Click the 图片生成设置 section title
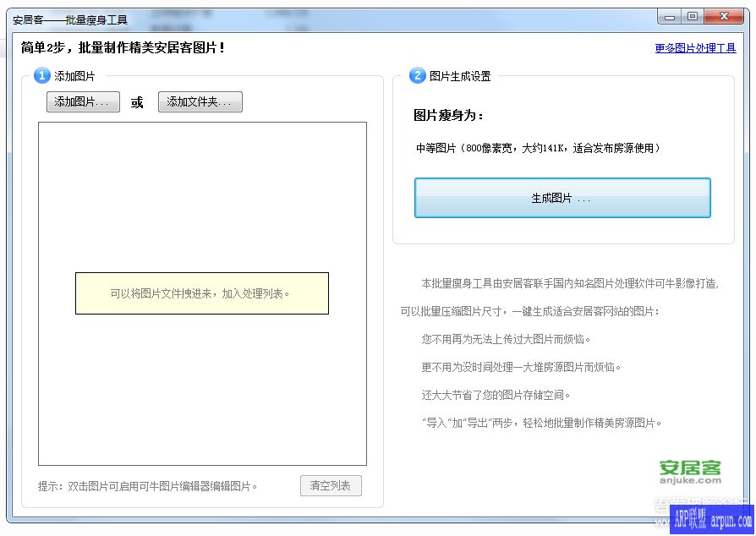 click(460, 76)
